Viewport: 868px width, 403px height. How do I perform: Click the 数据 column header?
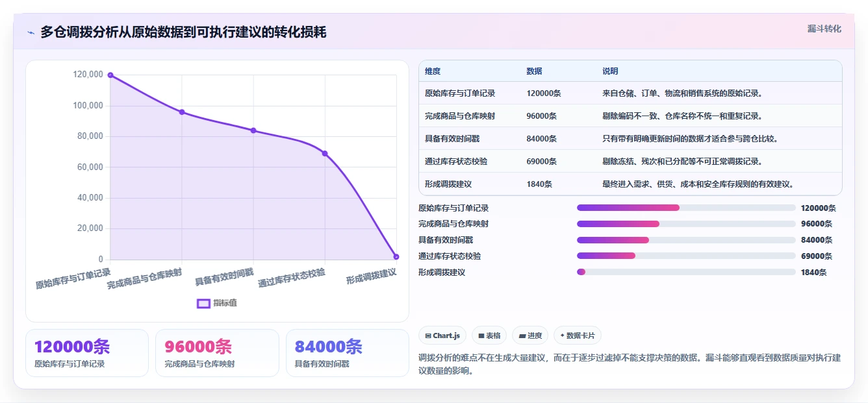click(535, 71)
